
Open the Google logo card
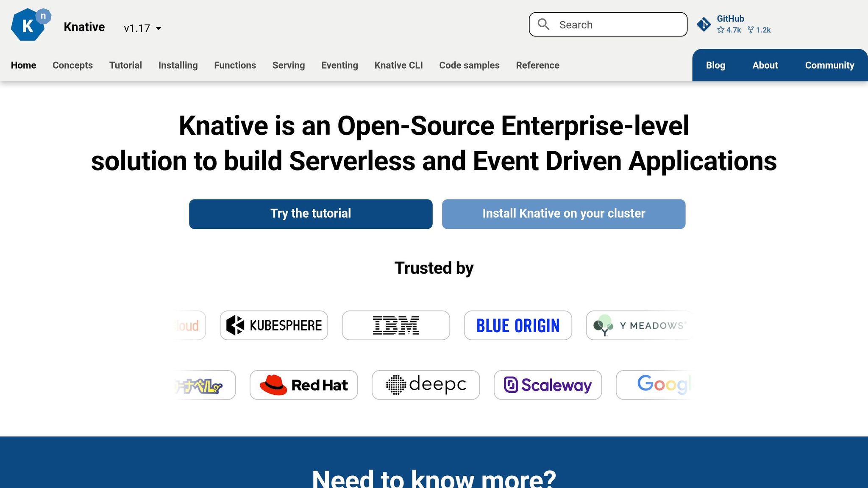pyautogui.click(x=654, y=385)
